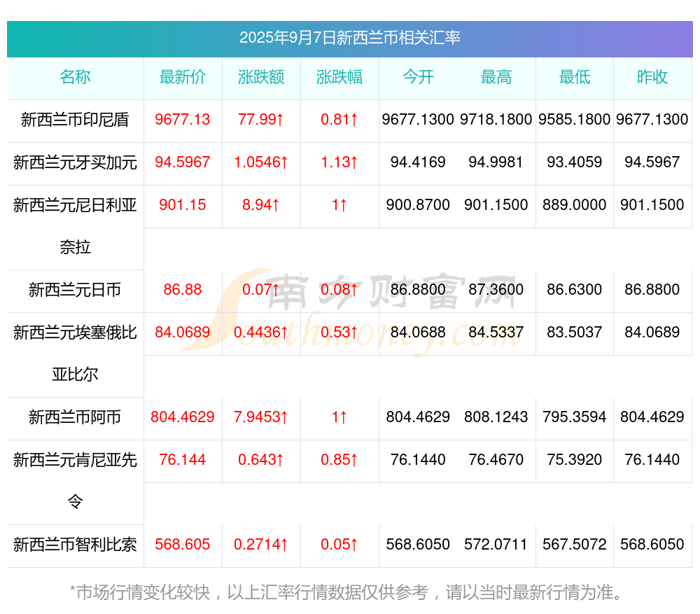
Task: Click the change amount 0.4436↑
Action: pos(261,333)
